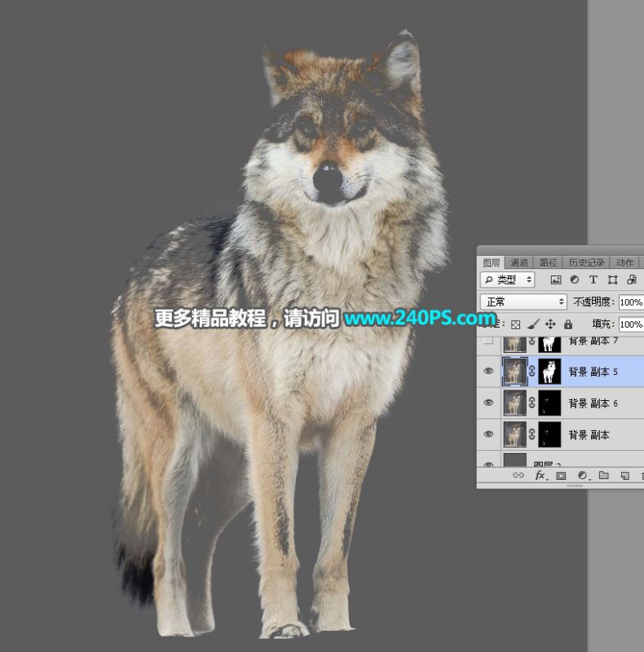
Task: Open the fx layer style menu
Action: pos(540,475)
